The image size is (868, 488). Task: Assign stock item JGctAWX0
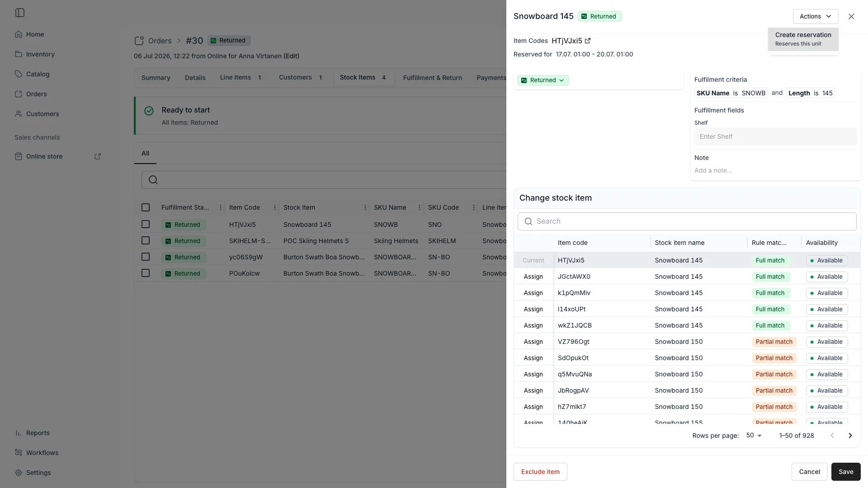pyautogui.click(x=533, y=277)
